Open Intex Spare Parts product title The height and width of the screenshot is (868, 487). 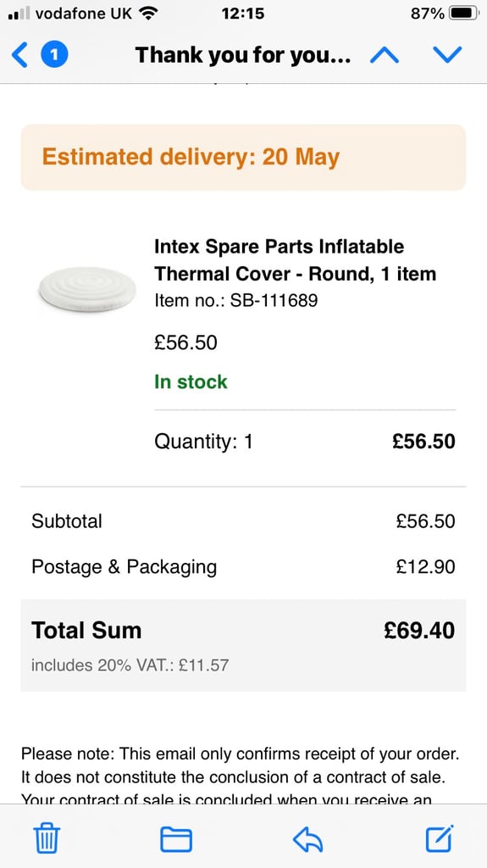coord(295,259)
